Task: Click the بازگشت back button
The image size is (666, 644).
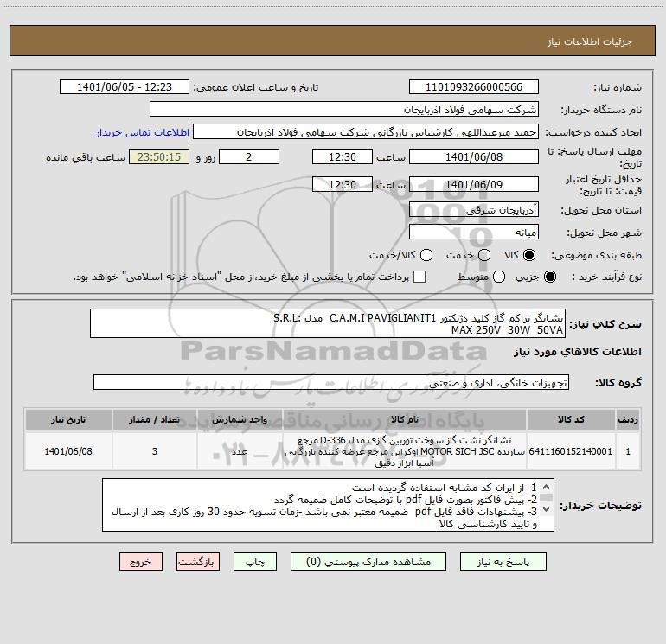Action: [x=198, y=562]
